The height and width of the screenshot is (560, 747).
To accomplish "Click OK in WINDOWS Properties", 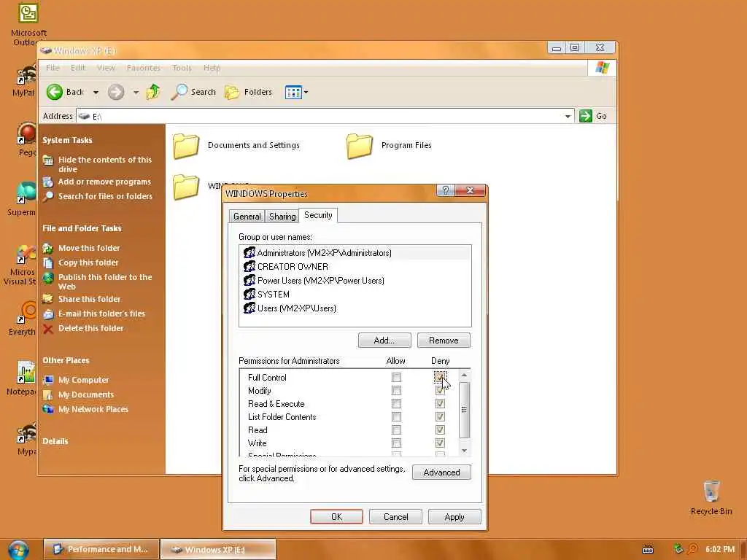I will [336, 517].
